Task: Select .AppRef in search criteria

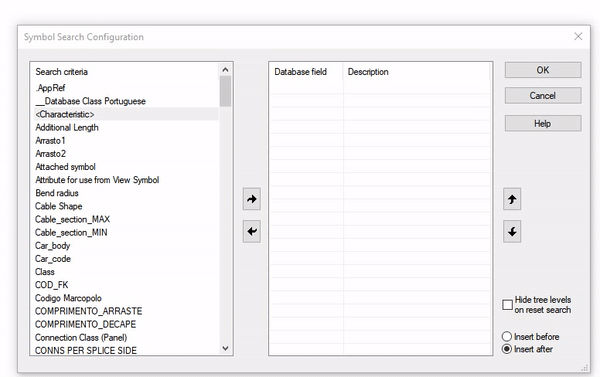Action: point(126,88)
